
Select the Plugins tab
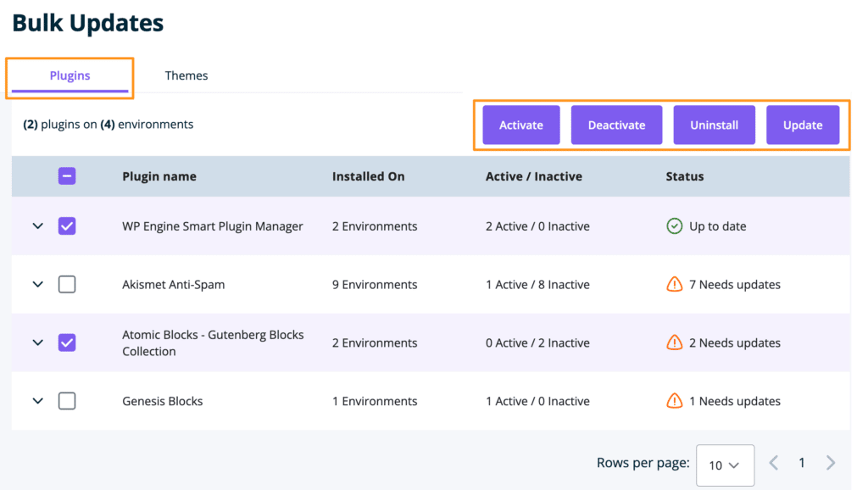point(70,75)
